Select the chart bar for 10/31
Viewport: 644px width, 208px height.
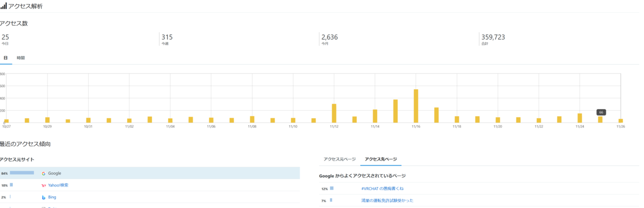point(88,120)
